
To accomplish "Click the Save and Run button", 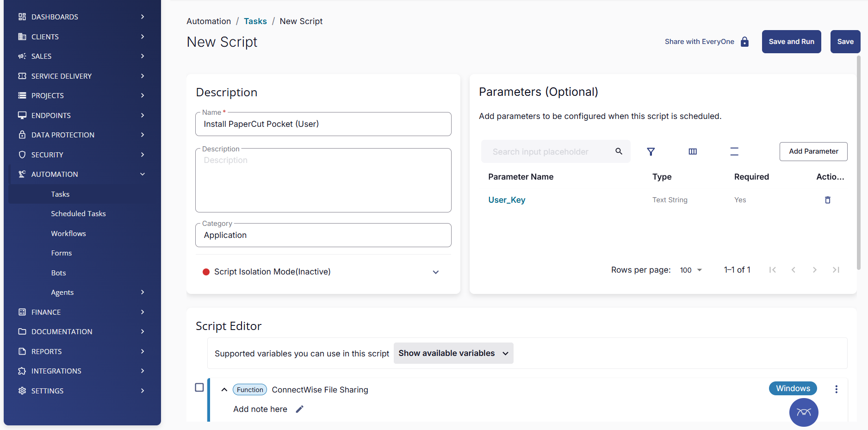I will (x=792, y=42).
